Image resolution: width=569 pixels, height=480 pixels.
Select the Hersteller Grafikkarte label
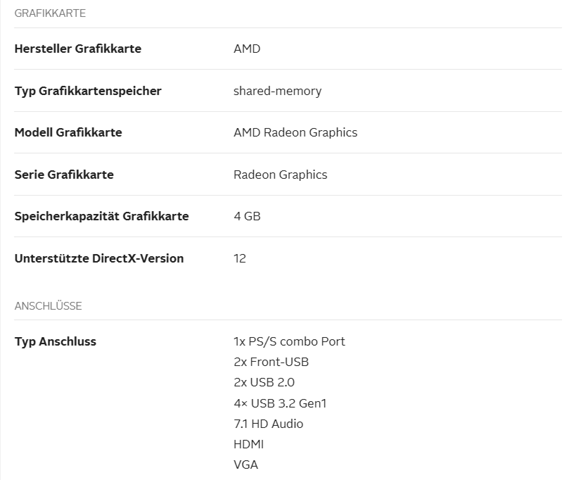(78, 49)
